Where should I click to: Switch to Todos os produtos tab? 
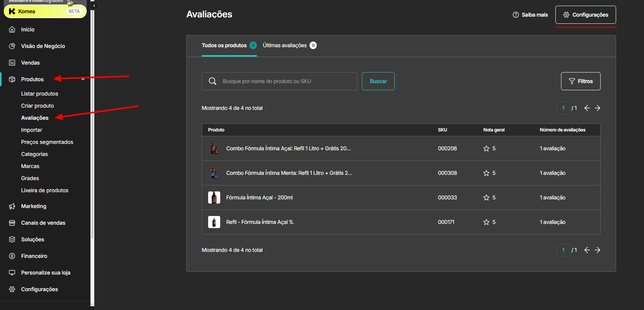(229, 45)
